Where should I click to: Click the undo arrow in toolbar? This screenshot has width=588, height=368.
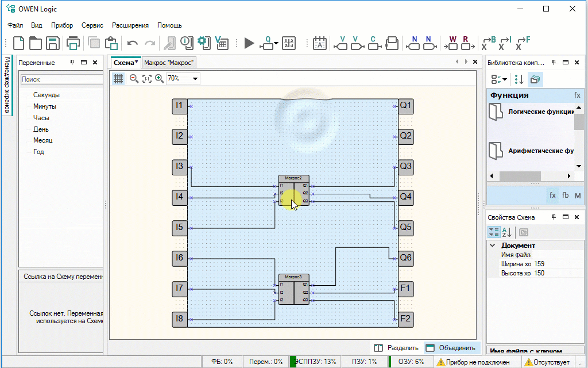click(133, 43)
